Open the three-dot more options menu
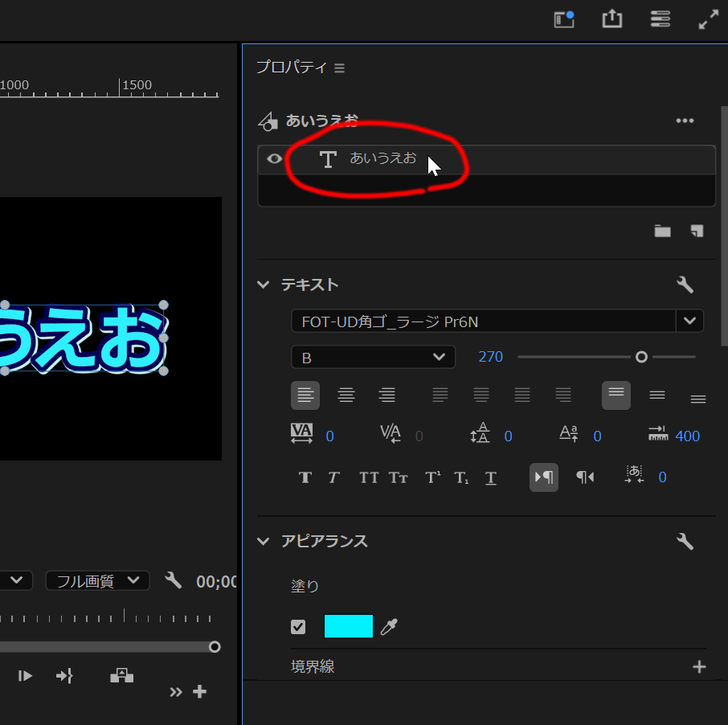728x725 pixels. point(685,121)
